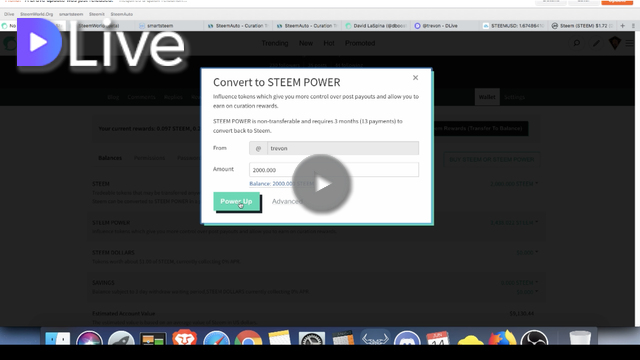Open Steemit search magnifier icon

point(576,43)
